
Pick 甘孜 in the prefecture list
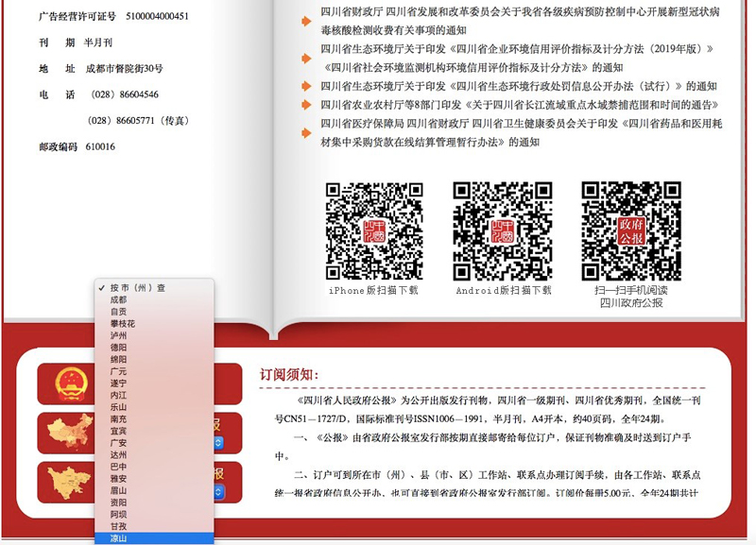(x=154, y=526)
